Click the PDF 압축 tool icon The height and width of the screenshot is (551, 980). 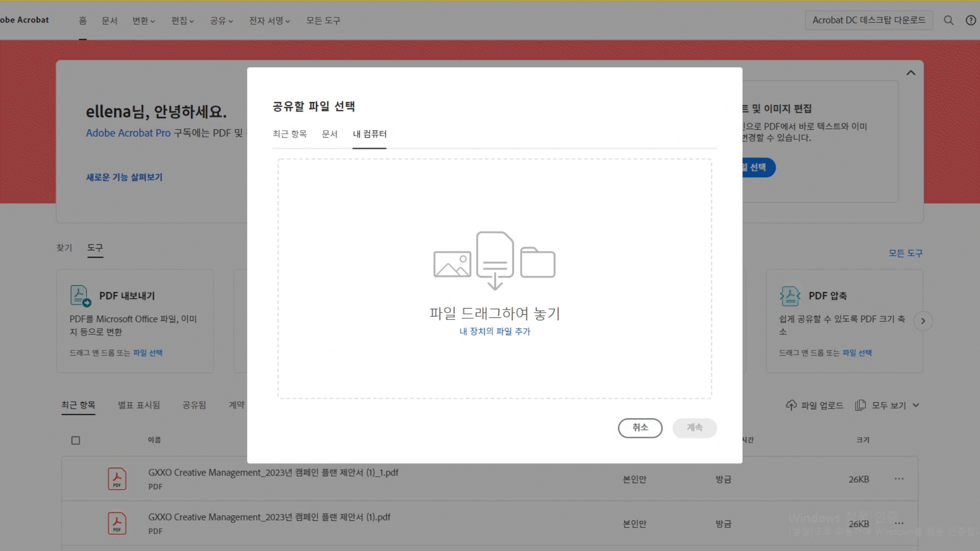[x=790, y=296]
